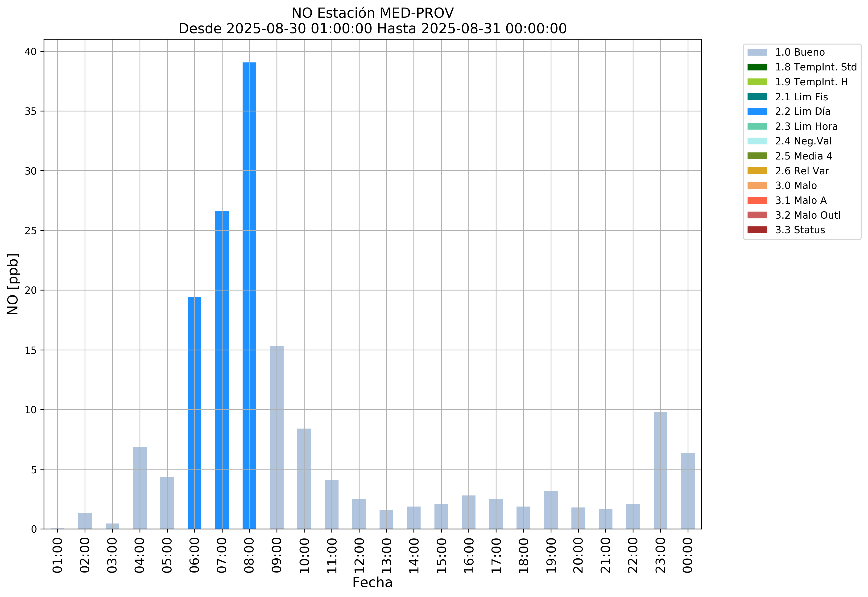Click the chart title NO Estación MED-PROV
This screenshot has width=868, height=597.
pos(372,13)
